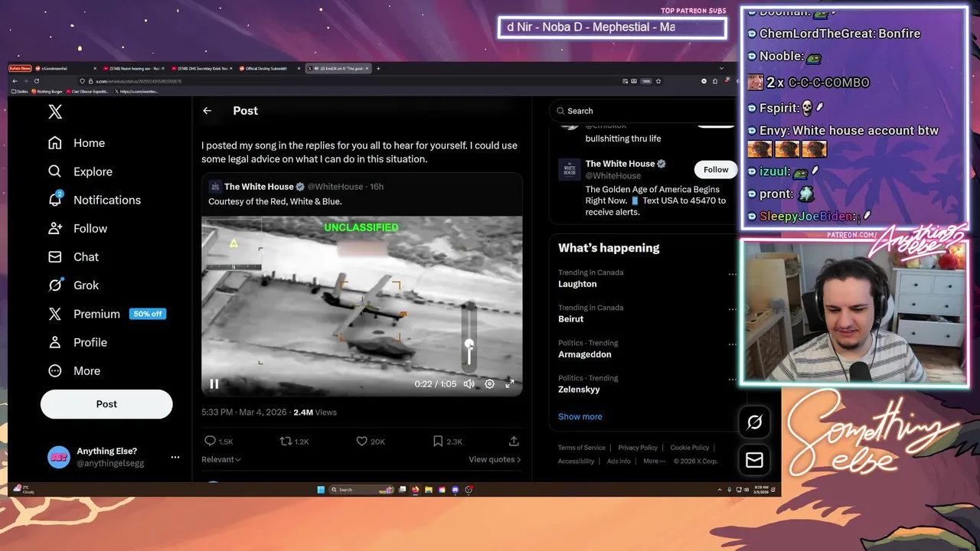Open Explore in the sidebar
The width and height of the screenshot is (980, 551).
point(80,171)
